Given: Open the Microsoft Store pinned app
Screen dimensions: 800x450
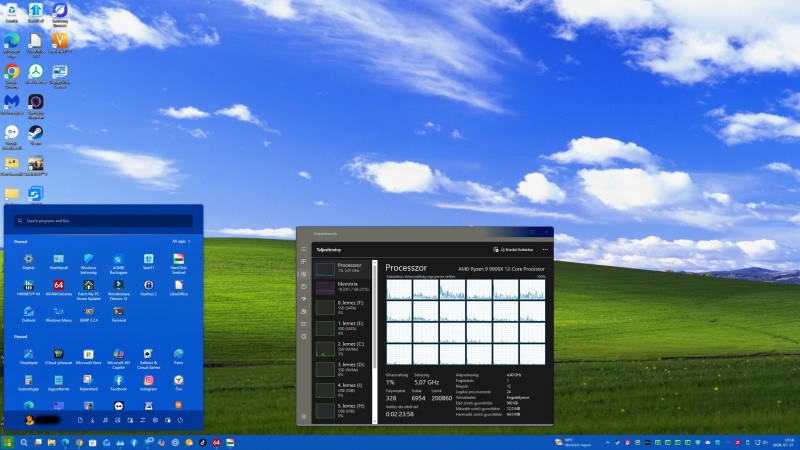Looking at the screenshot, I should point(88,357).
